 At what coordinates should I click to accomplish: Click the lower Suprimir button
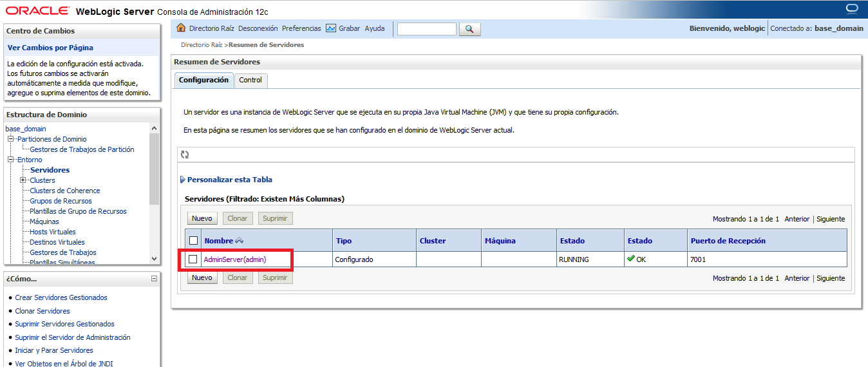[x=275, y=278]
